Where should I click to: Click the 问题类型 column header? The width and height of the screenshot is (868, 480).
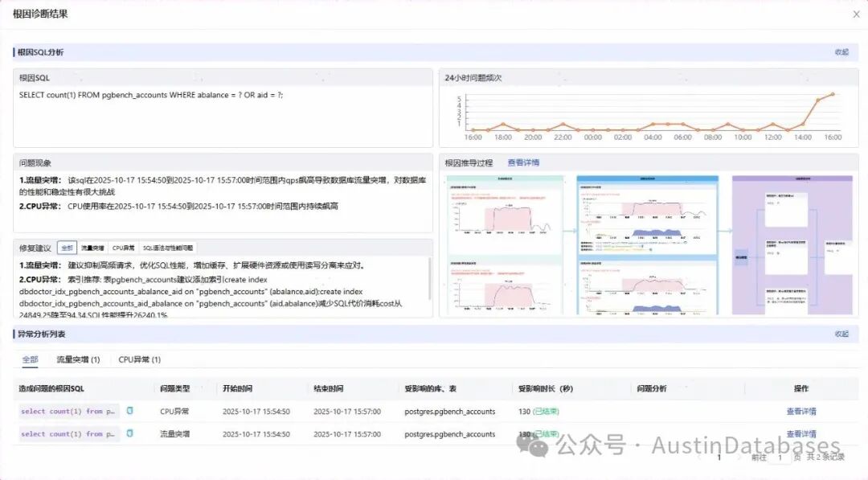click(x=175, y=388)
